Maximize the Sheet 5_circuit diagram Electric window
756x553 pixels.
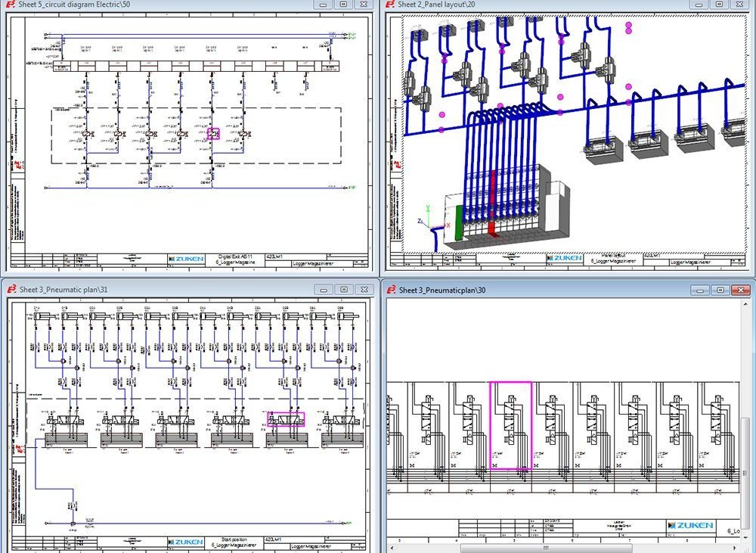(x=343, y=5)
